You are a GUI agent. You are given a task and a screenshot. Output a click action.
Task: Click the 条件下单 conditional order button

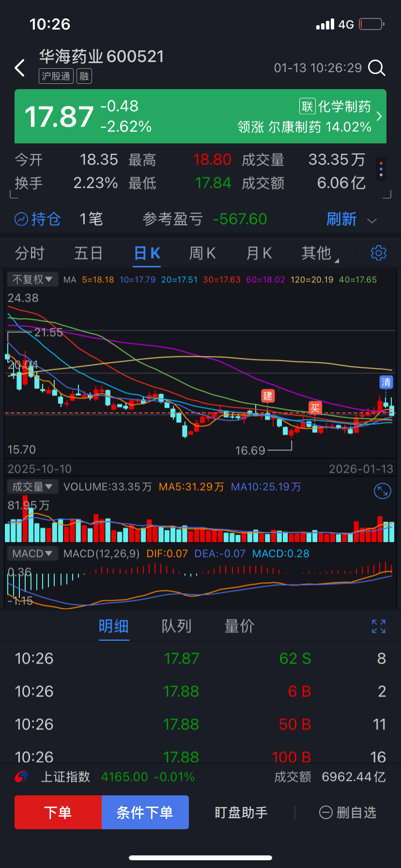pos(145,812)
